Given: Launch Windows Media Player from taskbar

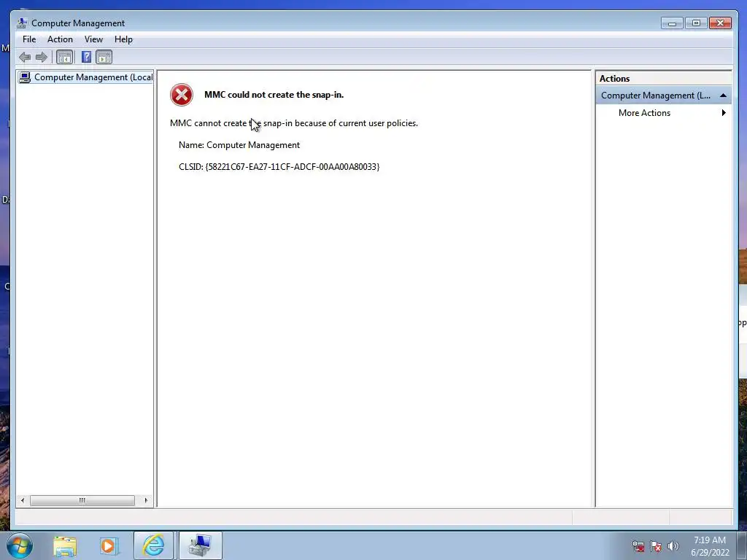Looking at the screenshot, I should [108, 546].
